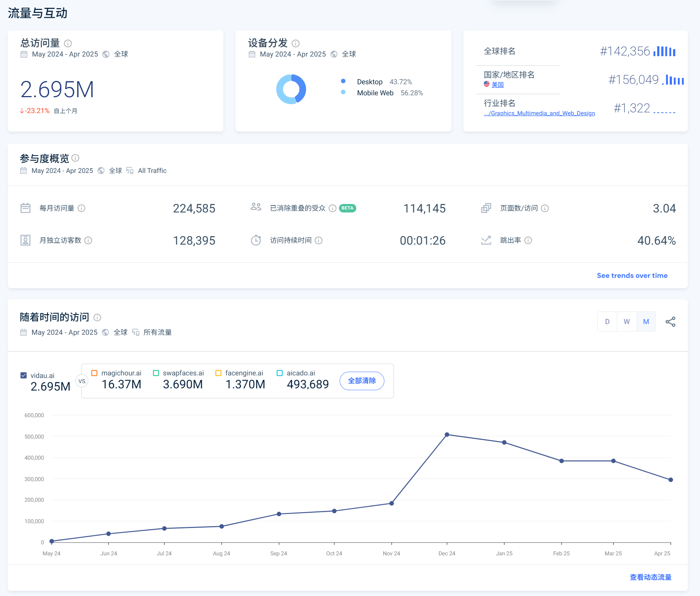Open info icon beside 跳出率
This screenshot has width=700, height=596.
click(x=528, y=241)
